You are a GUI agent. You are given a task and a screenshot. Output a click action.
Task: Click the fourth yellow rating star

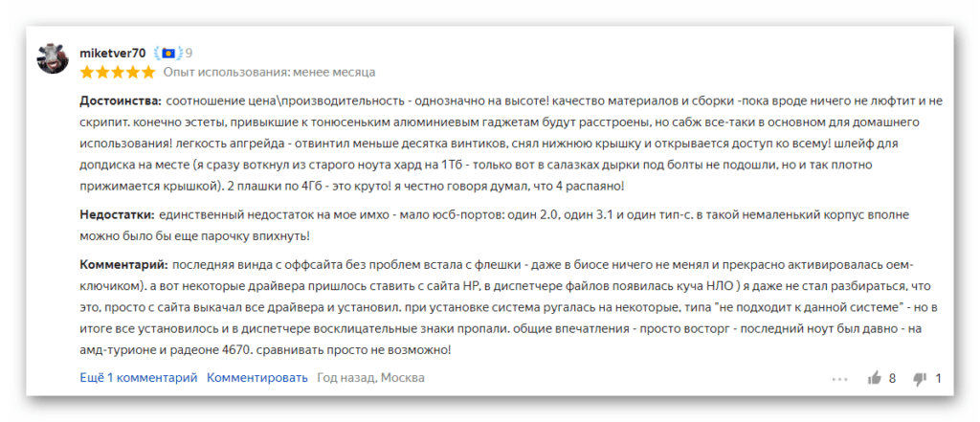pyautogui.click(x=132, y=72)
